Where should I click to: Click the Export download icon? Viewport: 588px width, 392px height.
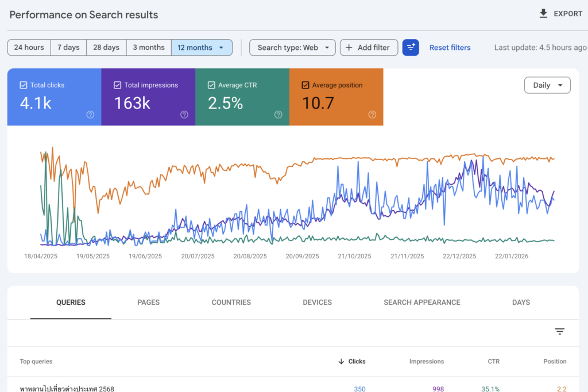point(543,14)
